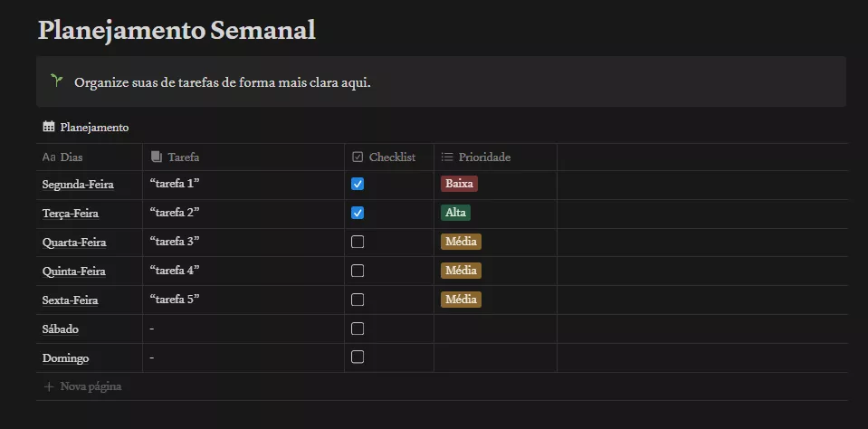
Task: Check the Quarta-Feira checkbox
Action: 358,242
